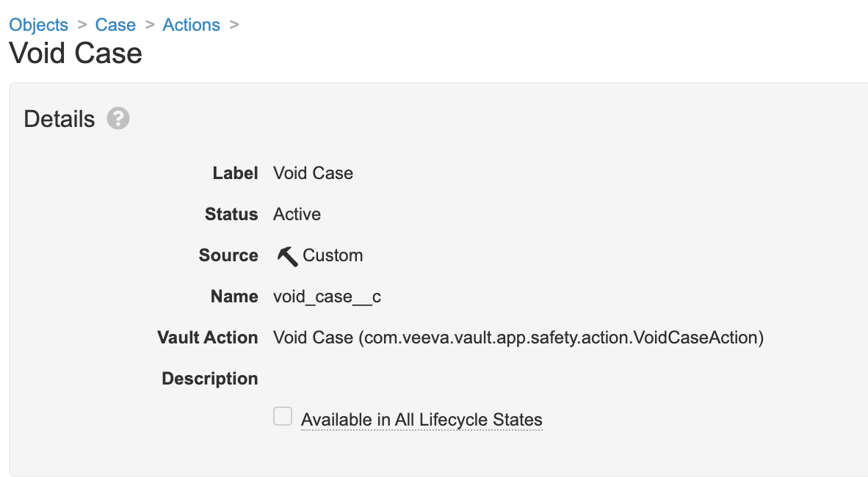868x477 pixels.
Task: Select the void_case__c name value
Action: pyautogui.click(x=327, y=296)
